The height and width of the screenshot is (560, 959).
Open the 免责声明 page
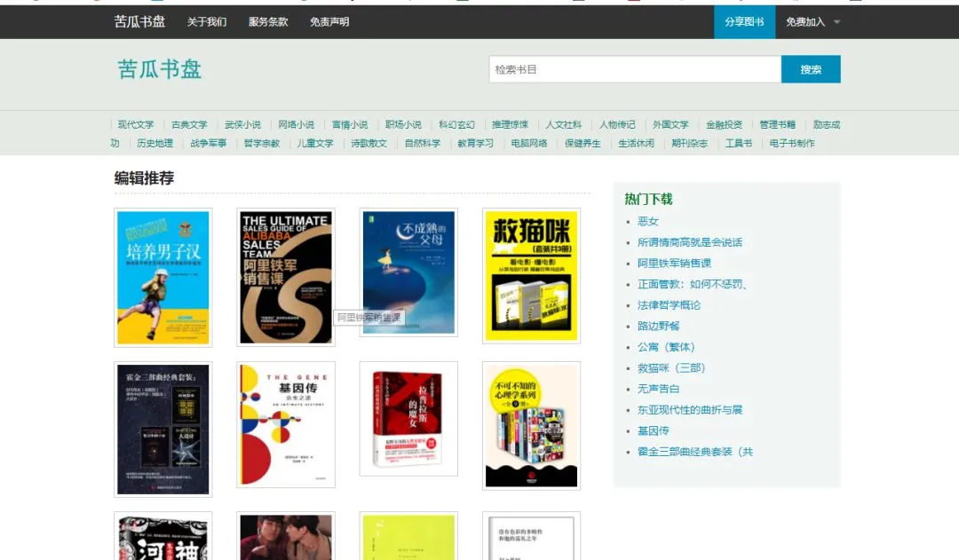[x=329, y=22]
